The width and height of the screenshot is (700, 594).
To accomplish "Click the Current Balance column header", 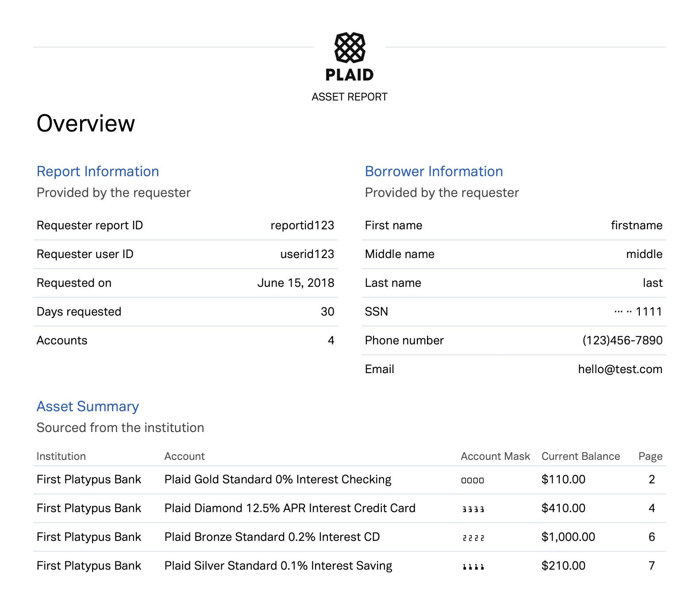I will pyautogui.click(x=581, y=456).
